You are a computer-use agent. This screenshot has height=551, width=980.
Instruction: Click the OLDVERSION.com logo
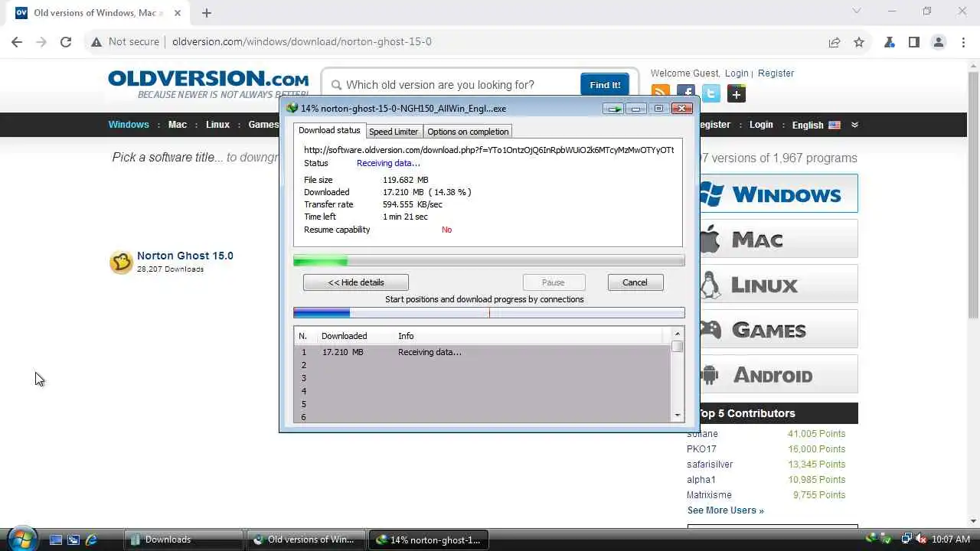click(208, 79)
